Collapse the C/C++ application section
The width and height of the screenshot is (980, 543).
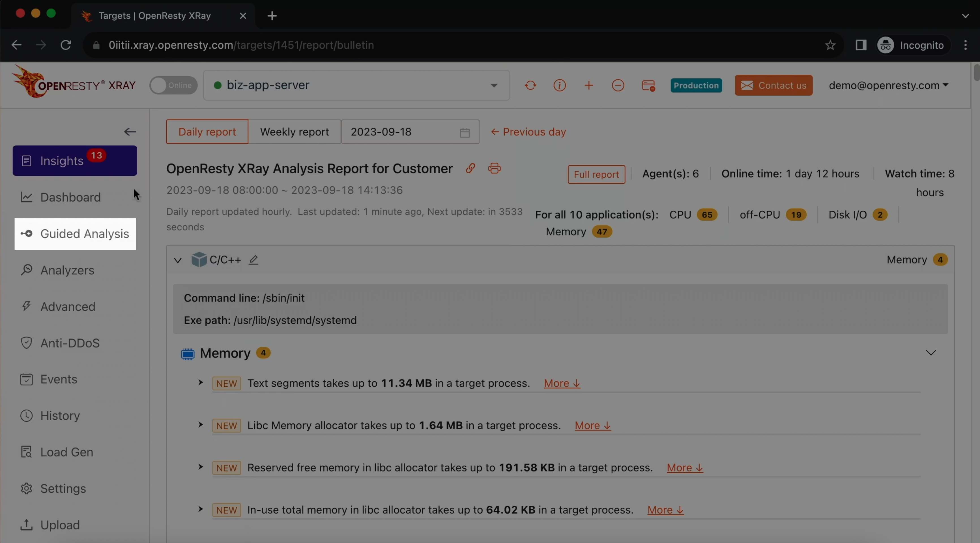pos(178,260)
